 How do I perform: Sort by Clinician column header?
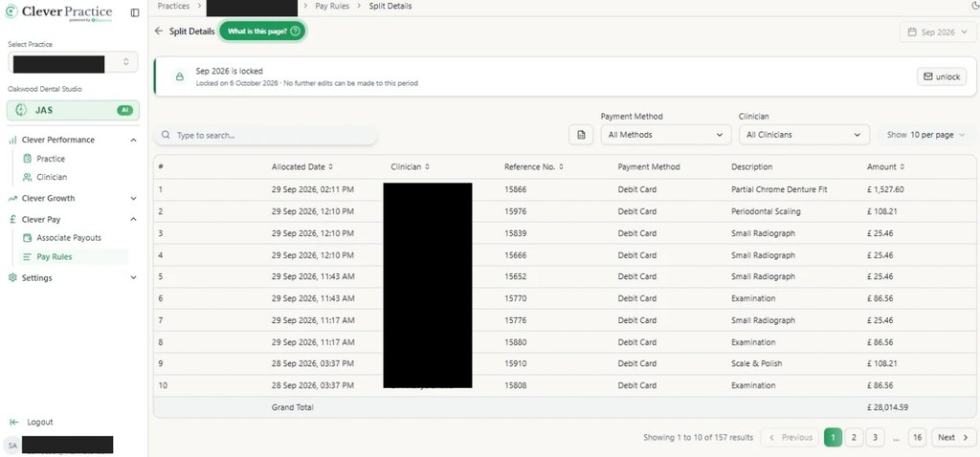pos(410,167)
